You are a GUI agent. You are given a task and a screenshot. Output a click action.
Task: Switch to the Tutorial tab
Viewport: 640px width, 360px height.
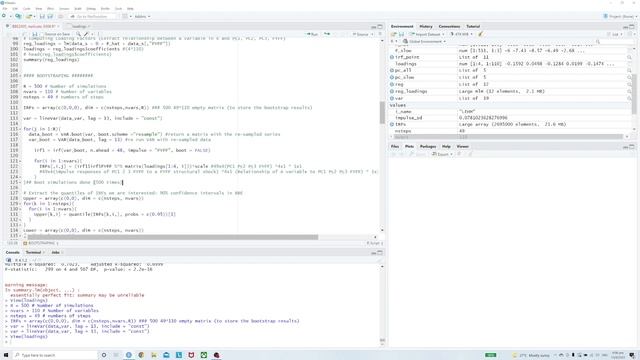(x=473, y=27)
